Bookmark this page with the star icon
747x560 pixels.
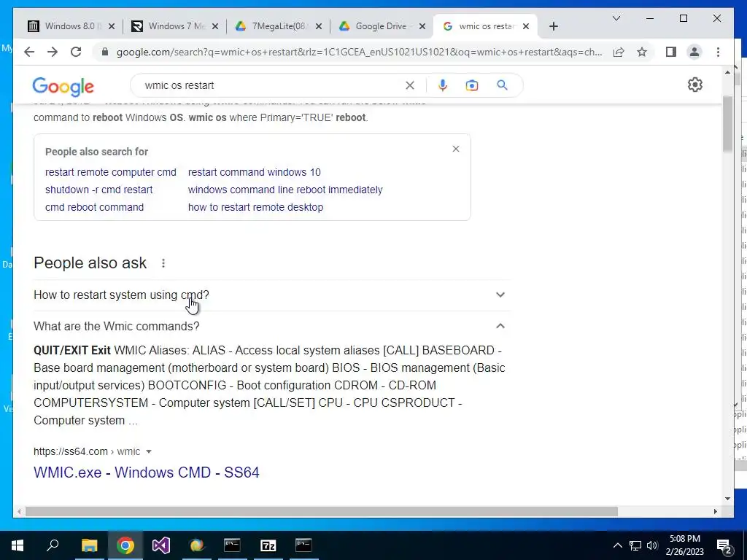pyautogui.click(x=642, y=52)
